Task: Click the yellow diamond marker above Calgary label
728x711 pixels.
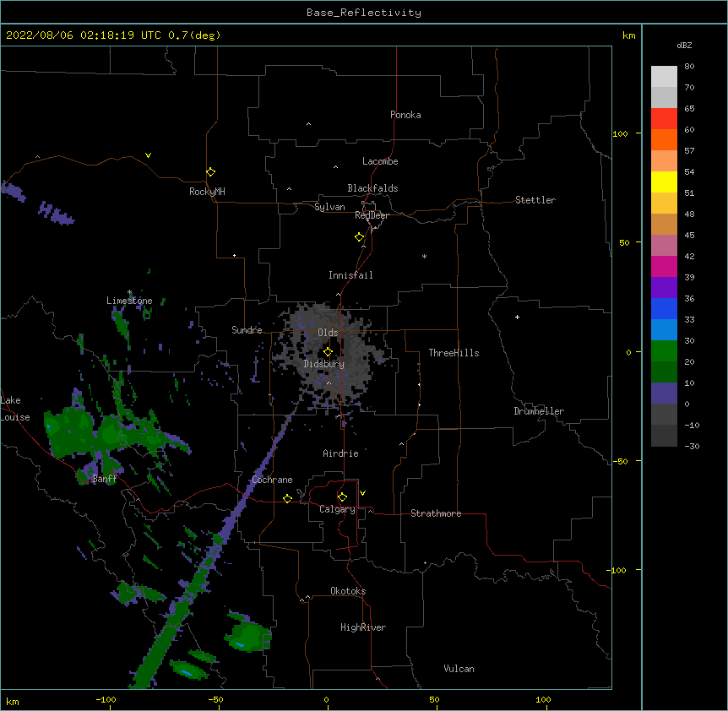Action: (342, 497)
